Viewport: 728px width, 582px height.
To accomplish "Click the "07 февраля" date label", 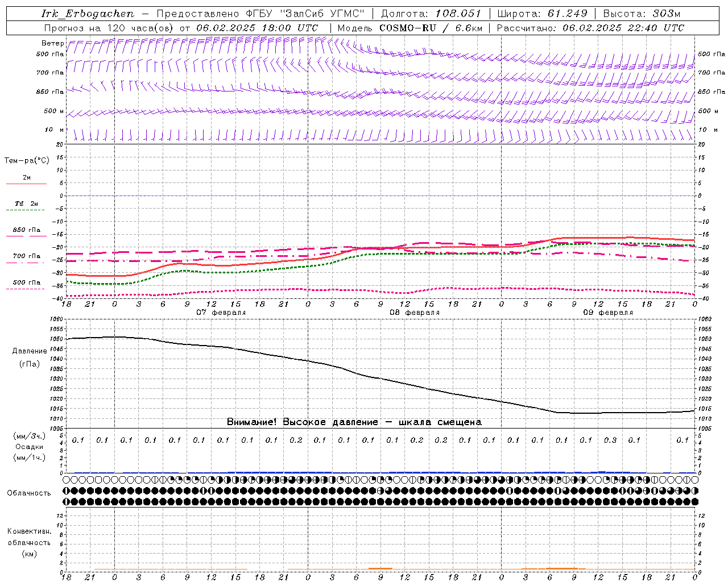I will pyautogui.click(x=221, y=313).
